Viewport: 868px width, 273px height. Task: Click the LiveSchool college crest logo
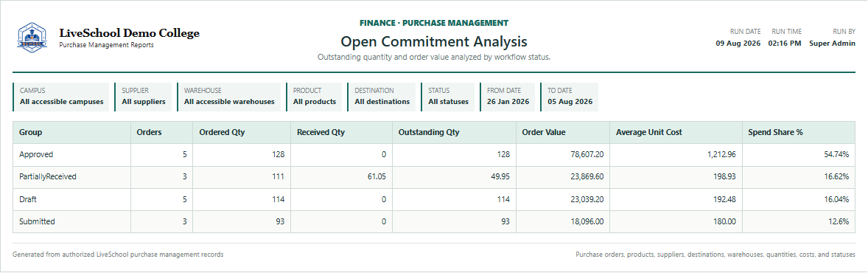[x=32, y=38]
